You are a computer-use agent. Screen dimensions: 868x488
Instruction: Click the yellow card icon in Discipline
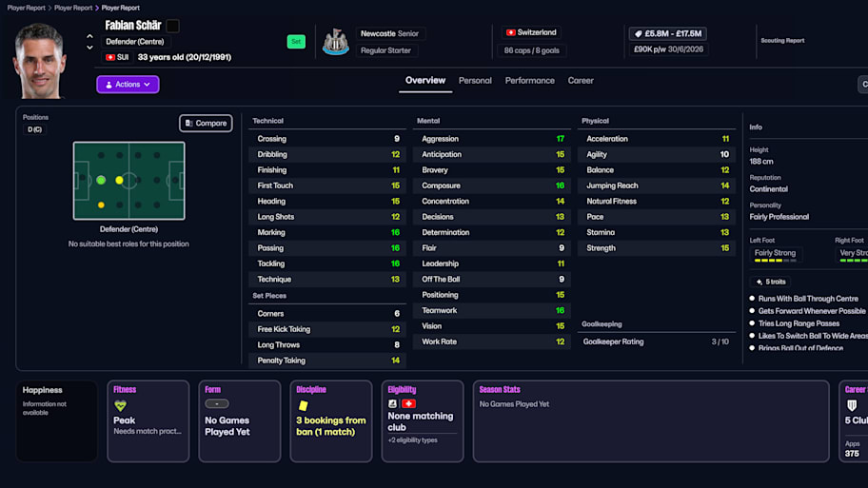(x=303, y=405)
